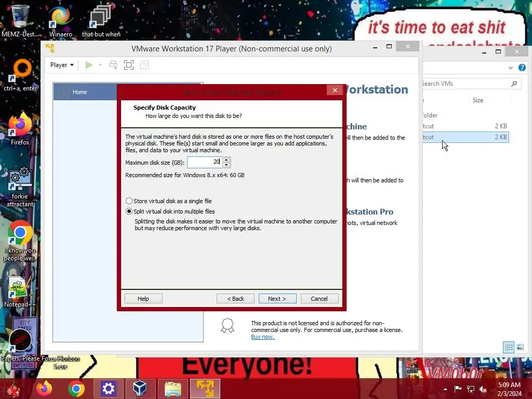The width and height of the screenshot is (532, 399).
Task: Click VMware Player taskbar icon
Action: (x=205, y=389)
